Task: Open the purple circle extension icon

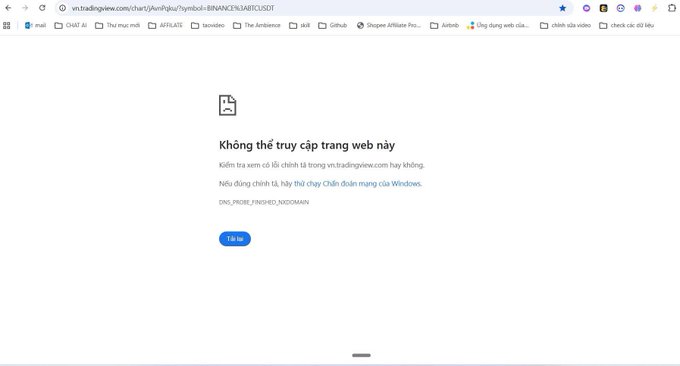Action: pos(586,8)
